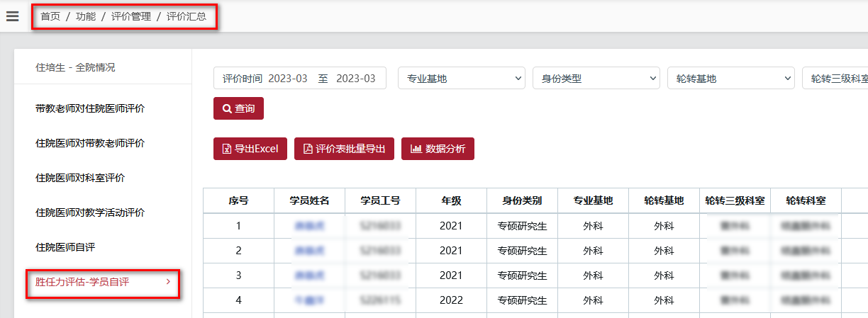Click 专硕研究生 cell in row 1
The width and height of the screenshot is (868, 318).
click(522, 226)
